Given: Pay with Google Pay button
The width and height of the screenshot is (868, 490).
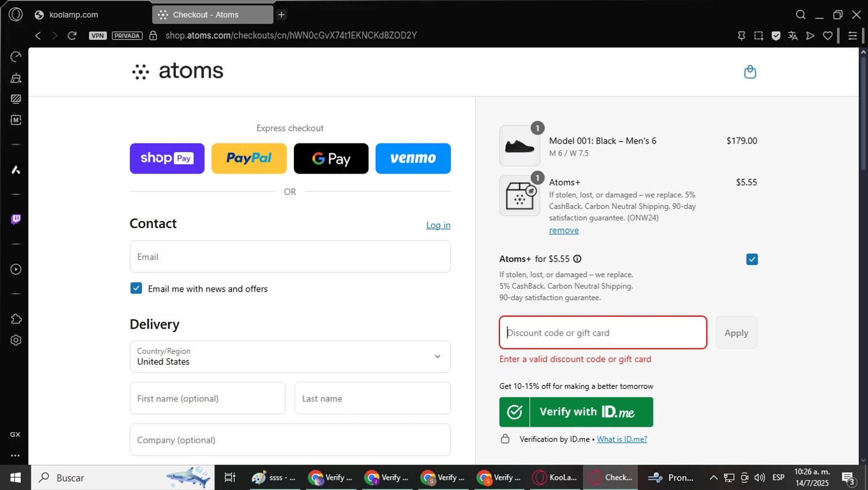Looking at the screenshot, I should coord(331,159).
